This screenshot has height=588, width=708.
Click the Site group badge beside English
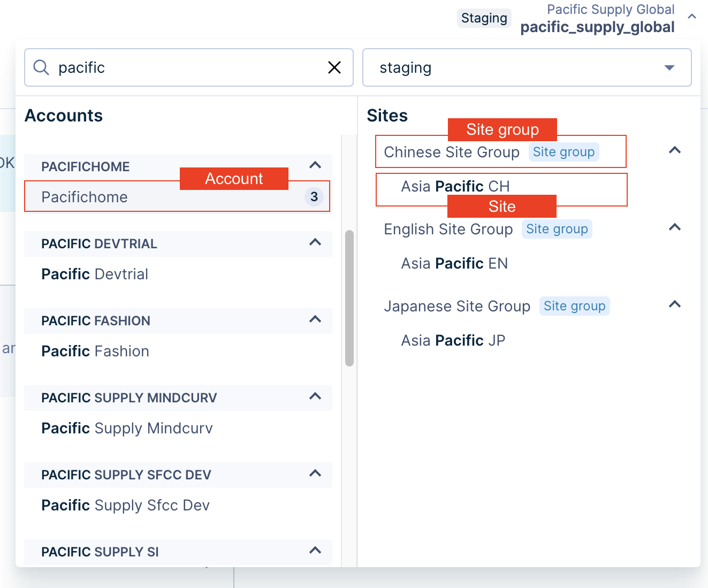[557, 229]
